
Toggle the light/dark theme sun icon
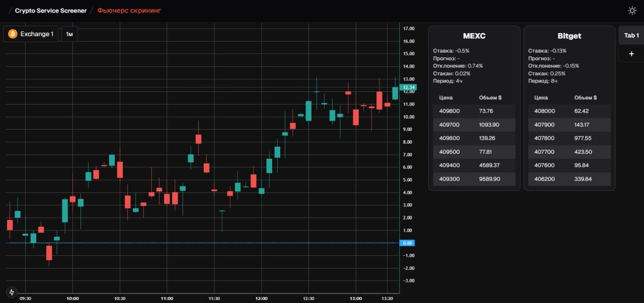click(x=632, y=11)
